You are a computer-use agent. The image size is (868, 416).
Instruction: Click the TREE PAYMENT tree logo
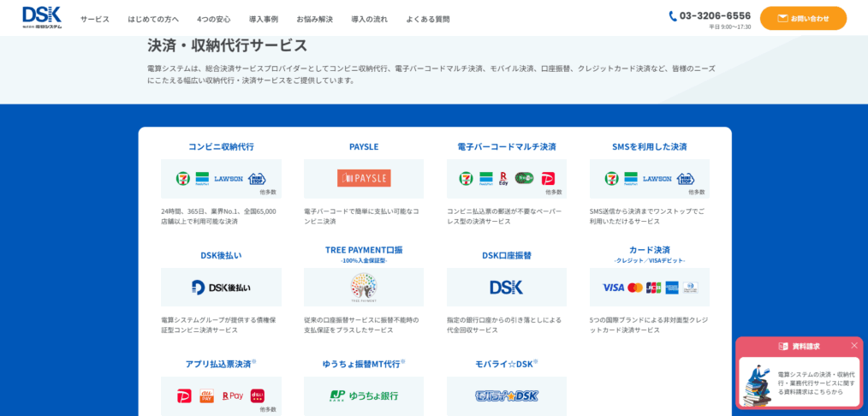click(x=364, y=287)
